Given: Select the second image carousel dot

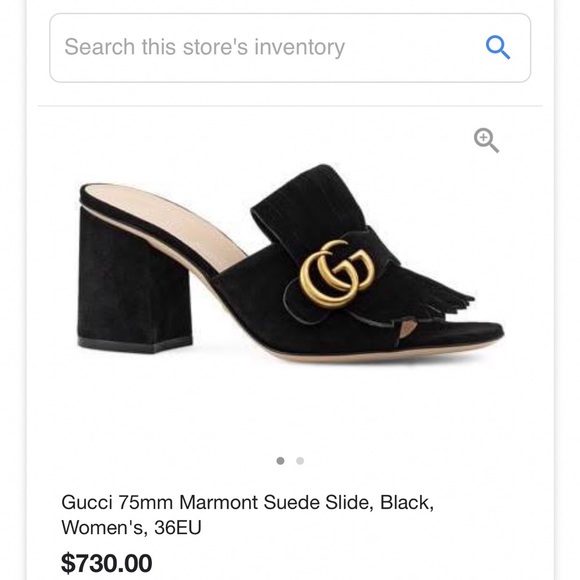Looking at the screenshot, I should [x=300, y=461].
